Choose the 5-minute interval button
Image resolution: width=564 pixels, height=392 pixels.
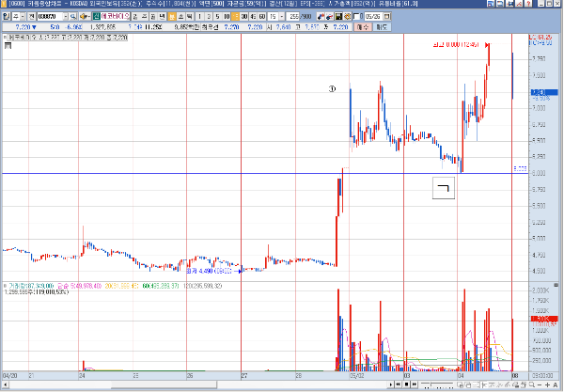click(217, 17)
